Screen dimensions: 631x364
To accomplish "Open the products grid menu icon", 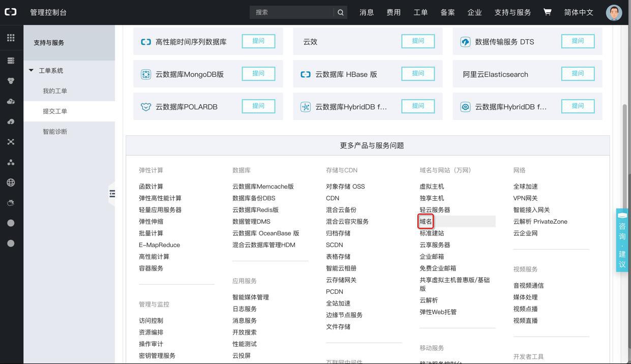I will pos(11,38).
